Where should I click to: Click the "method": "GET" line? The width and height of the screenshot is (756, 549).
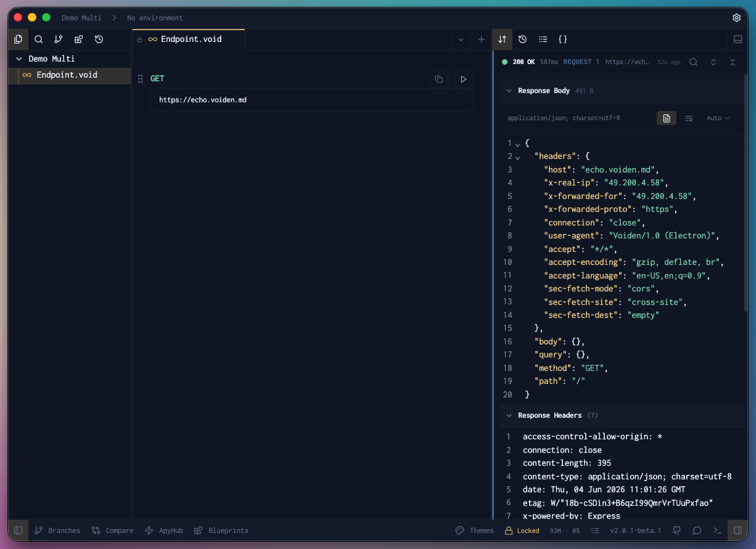click(571, 368)
